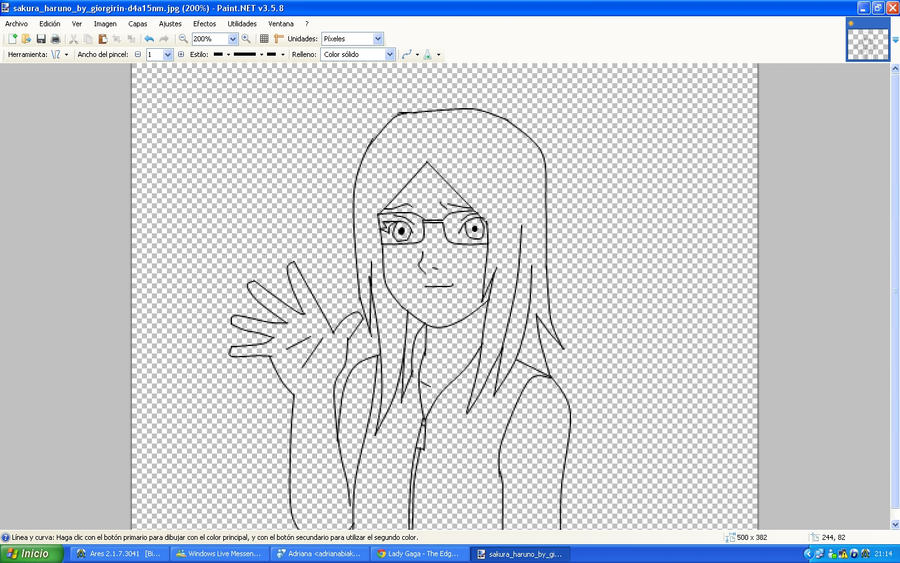900x563 pixels.
Task: Switch to the Adriana chat taskbar button
Action: pyautogui.click(x=319, y=554)
